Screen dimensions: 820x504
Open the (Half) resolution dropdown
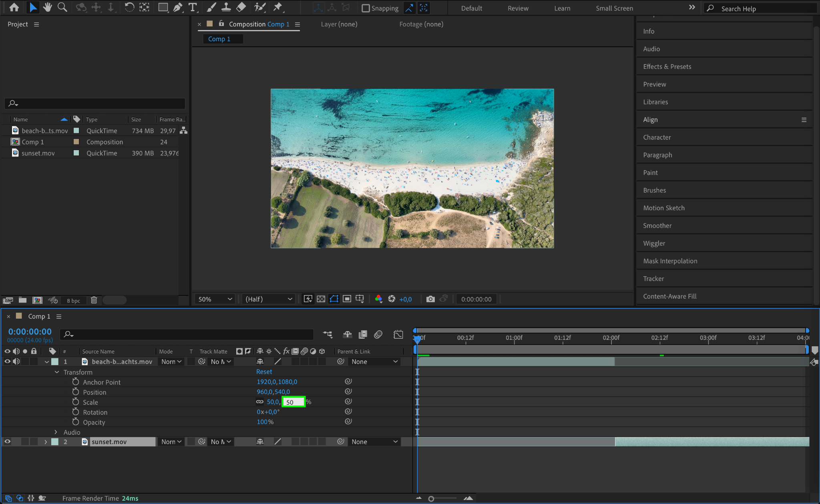[269, 299]
